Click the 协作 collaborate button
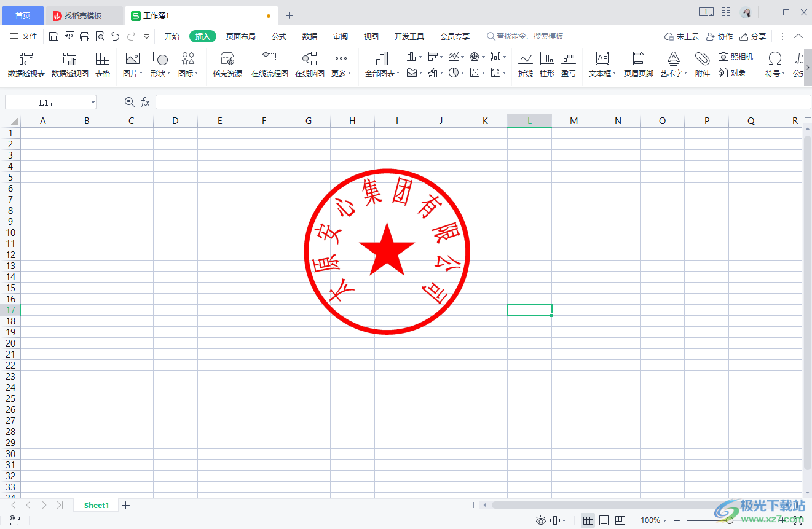This screenshot has width=812, height=529. (x=720, y=36)
